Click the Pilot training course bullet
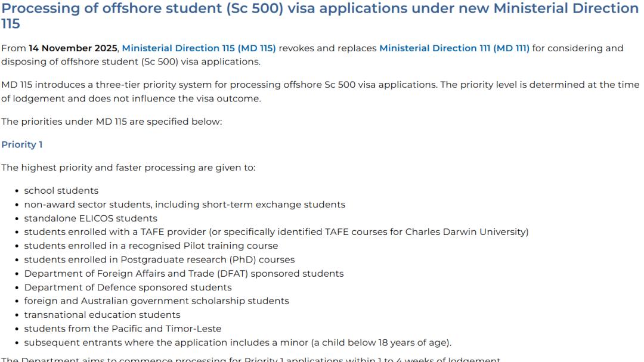This screenshot has width=644, height=362. pos(151,246)
